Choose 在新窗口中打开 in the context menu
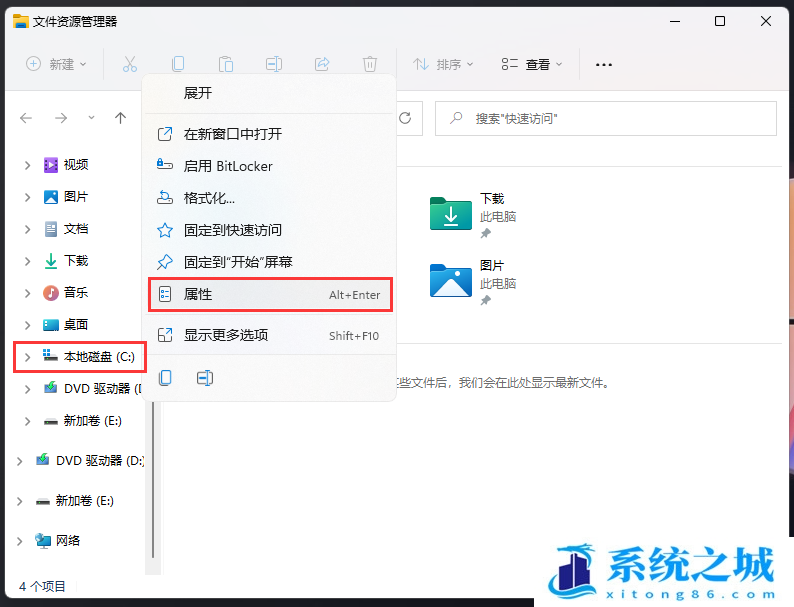This screenshot has width=794, height=607. (270, 134)
